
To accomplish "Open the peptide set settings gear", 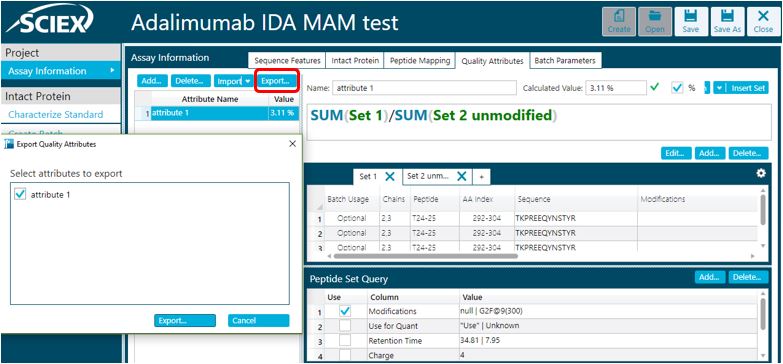I will pyautogui.click(x=761, y=173).
